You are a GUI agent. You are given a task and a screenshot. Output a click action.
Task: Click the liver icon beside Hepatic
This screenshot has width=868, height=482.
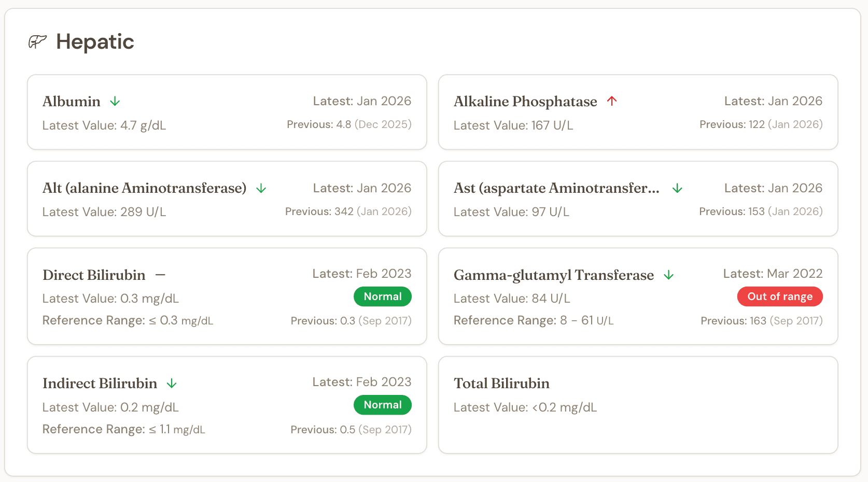pyautogui.click(x=37, y=41)
